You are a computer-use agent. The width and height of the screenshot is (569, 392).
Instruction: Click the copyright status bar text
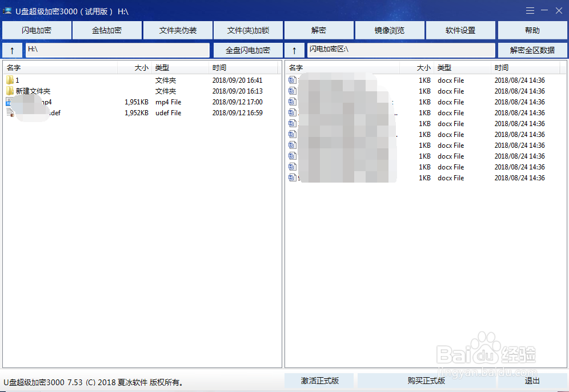click(94, 382)
